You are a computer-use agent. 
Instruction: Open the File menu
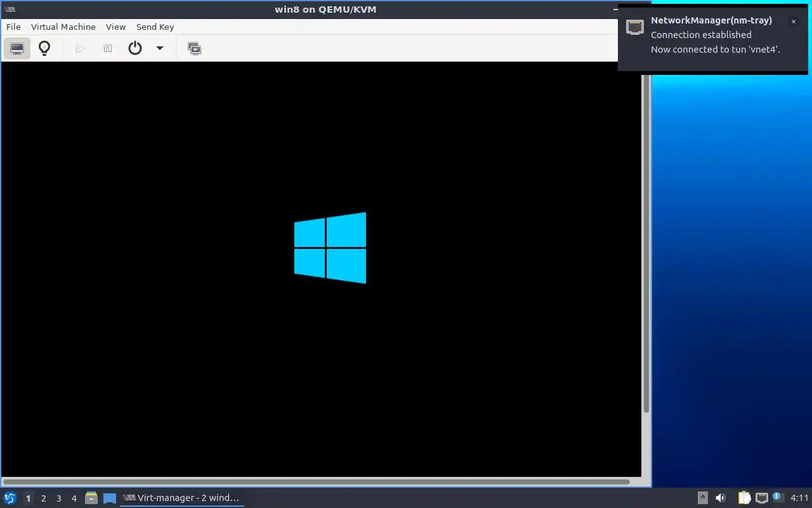(13, 27)
